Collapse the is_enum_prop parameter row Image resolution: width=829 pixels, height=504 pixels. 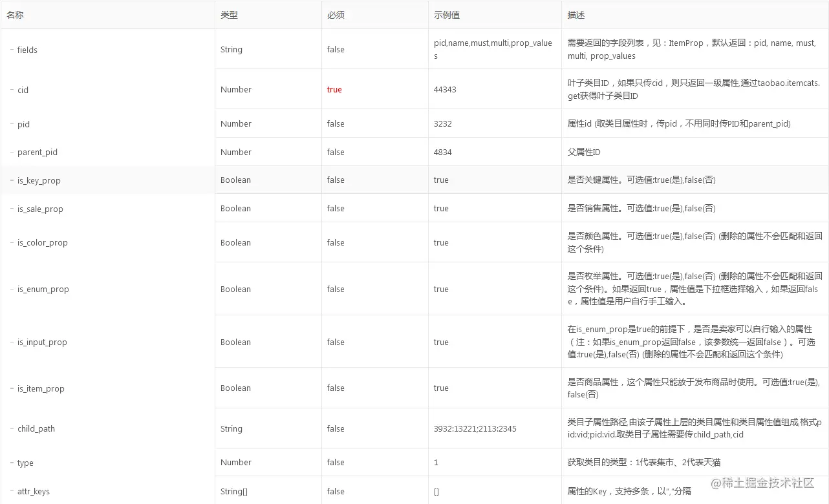click(x=11, y=289)
